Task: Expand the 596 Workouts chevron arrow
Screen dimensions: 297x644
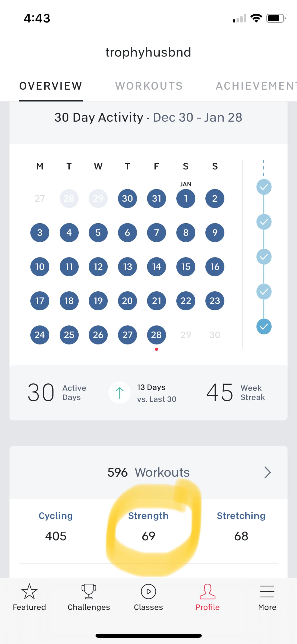Action: coord(267,472)
